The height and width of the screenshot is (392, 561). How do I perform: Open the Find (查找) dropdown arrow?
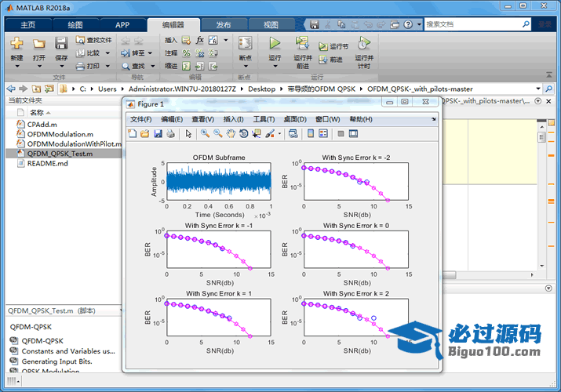(153, 66)
